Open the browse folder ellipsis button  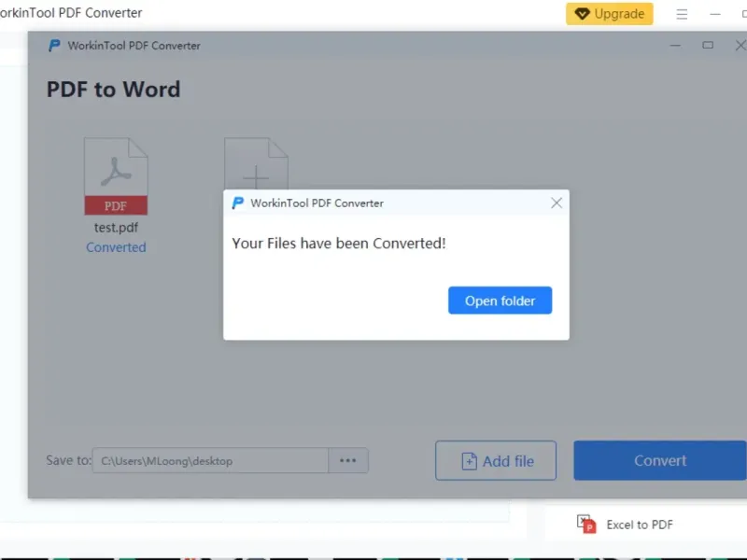347,460
